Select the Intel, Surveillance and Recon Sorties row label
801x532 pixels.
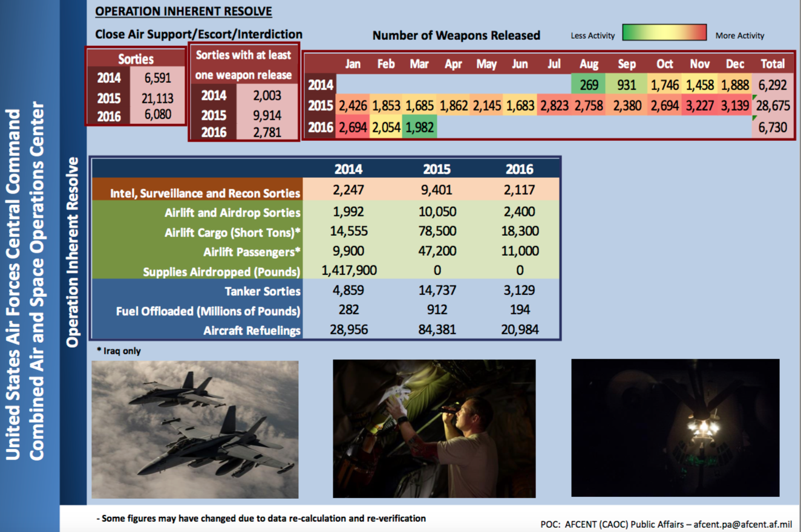[x=205, y=193]
